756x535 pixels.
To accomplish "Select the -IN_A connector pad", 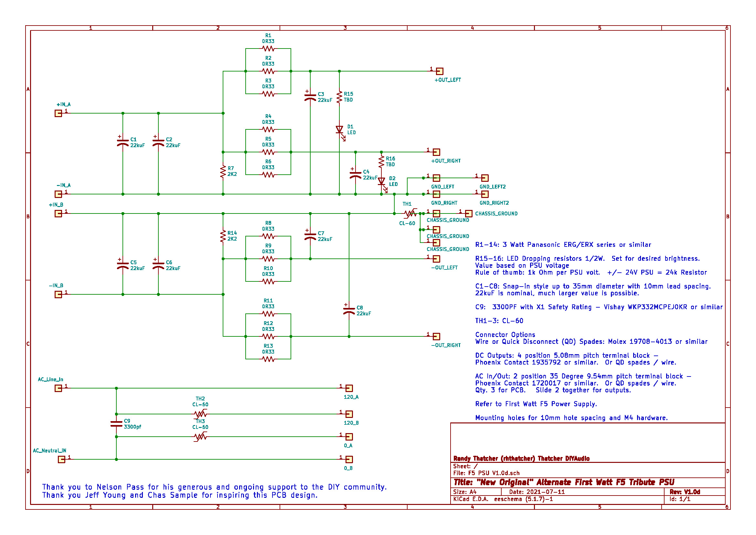I will (58, 194).
